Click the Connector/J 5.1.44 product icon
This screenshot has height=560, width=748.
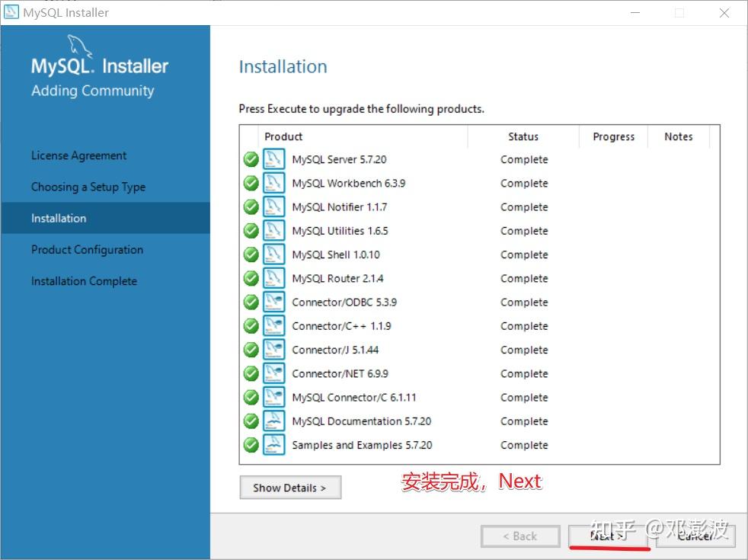click(x=273, y=350)
